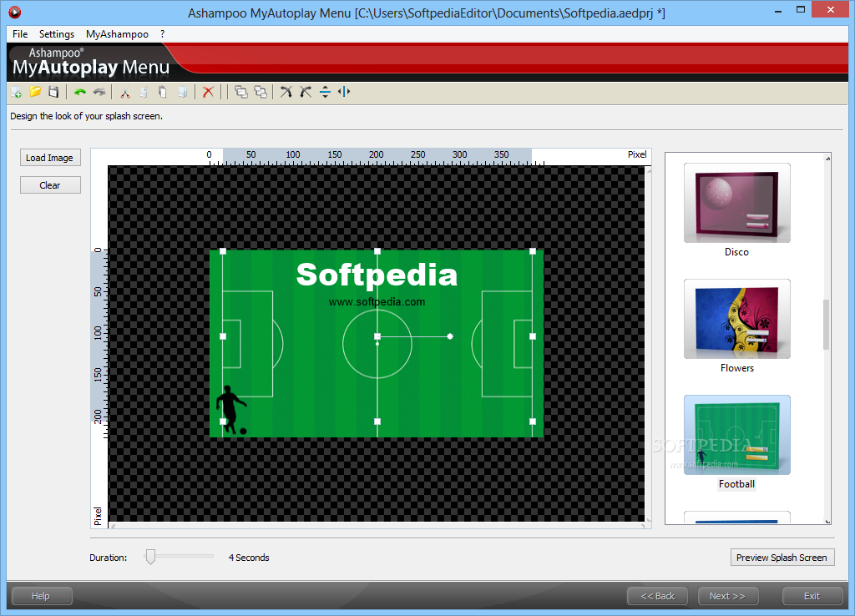Maximize the MyAutoplay Menu window
The image size is (855, 616).
coord(801,10)
